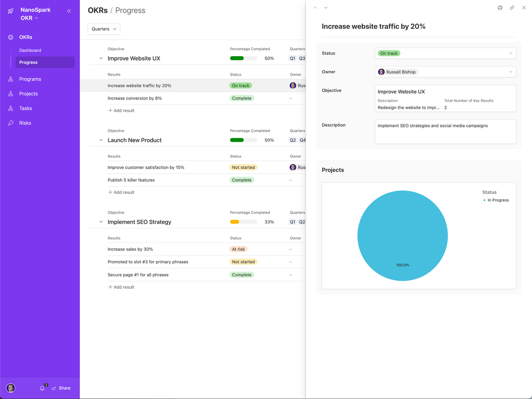The image size is (532, 399).
Task: Open Projects from the sidebar
Action: click(28, 93)
